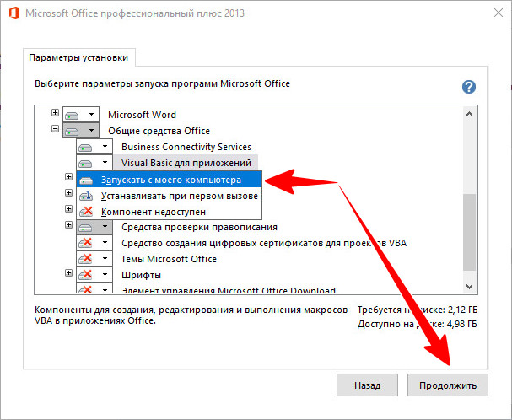Viewport: 512px width, 420px height.
Task: Click the 'Доступно на диске: 4,98 ГБ' text
Action: click(x=417, y=324)
